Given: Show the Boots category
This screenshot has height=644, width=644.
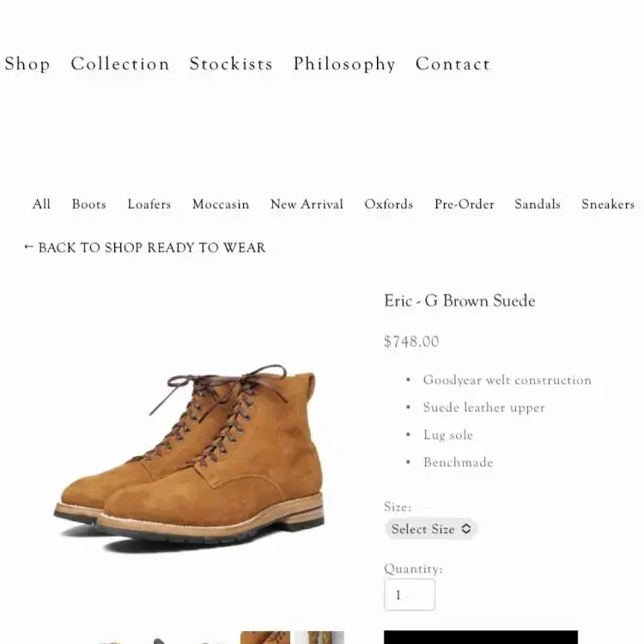Looking at the screenshot, I should pos(88,204).
